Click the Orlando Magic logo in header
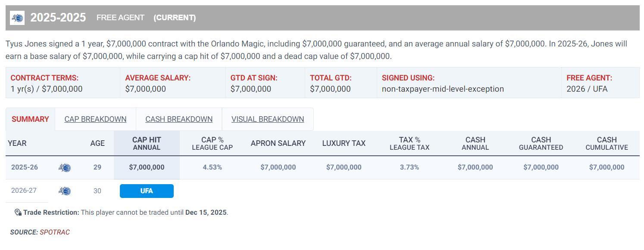Screen dimensions: 644x250 coord(17,18)
